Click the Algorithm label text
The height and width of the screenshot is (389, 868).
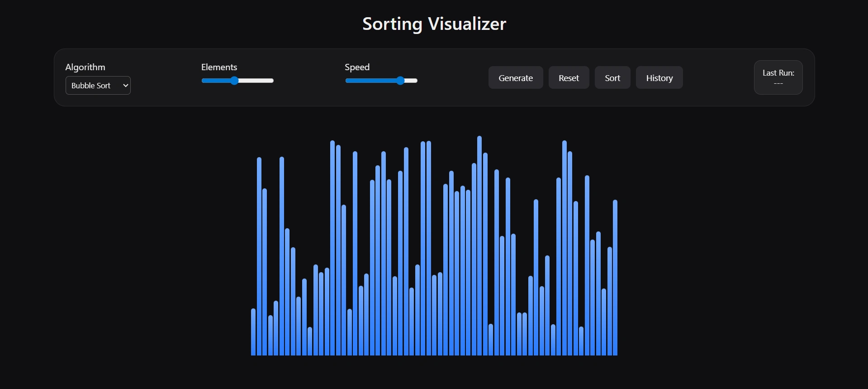(x=85, y=67)
